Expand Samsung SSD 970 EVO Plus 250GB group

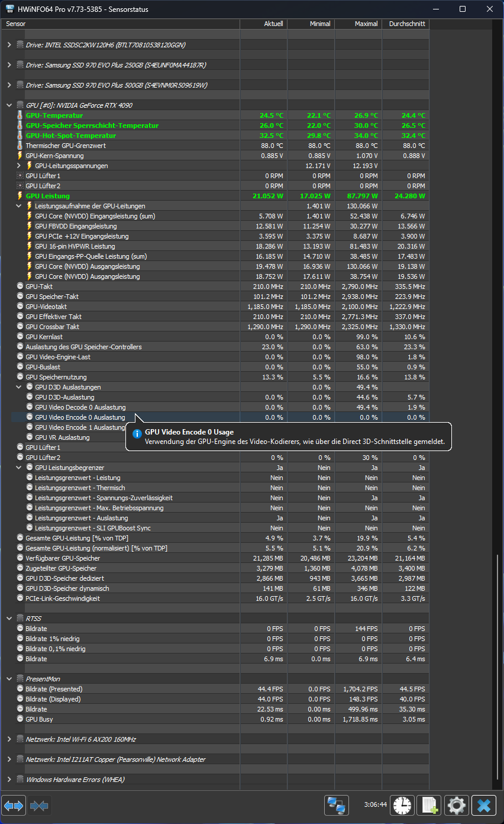pos(8,65)
